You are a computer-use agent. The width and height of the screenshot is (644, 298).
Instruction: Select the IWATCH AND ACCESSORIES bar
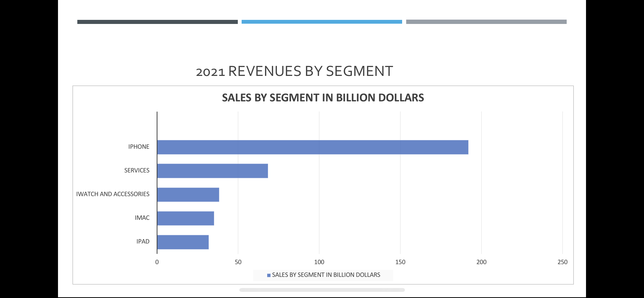coord(188,195)
